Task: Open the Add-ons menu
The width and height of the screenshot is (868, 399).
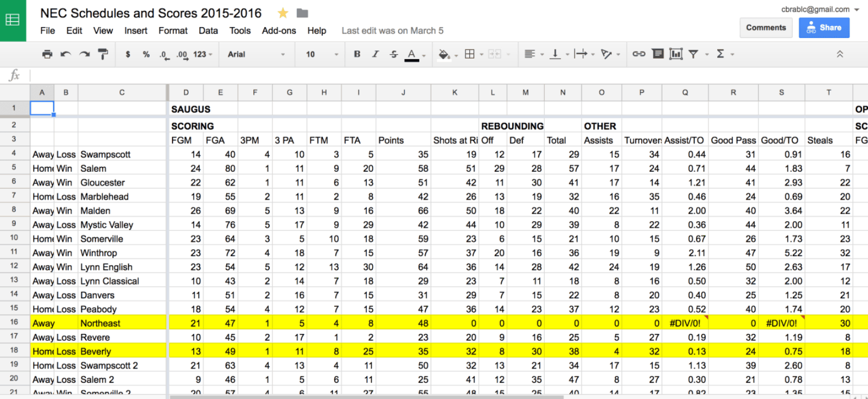Action: click(279, 31)
